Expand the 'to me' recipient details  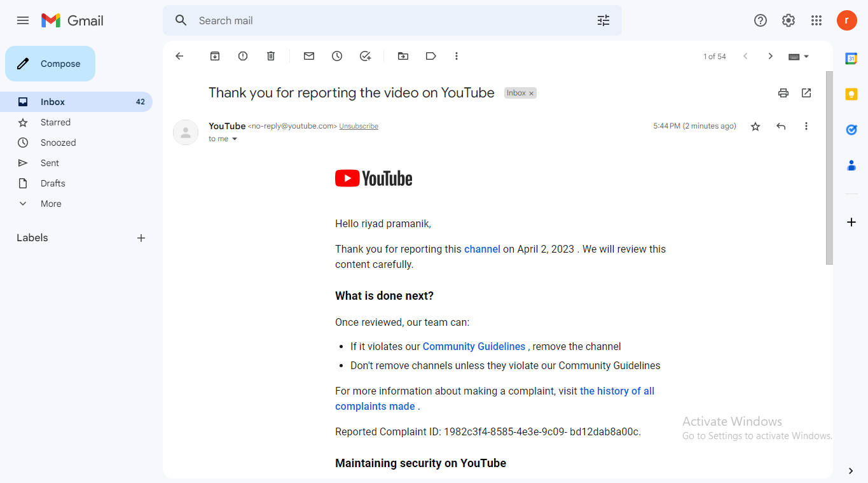click(235, 139)
